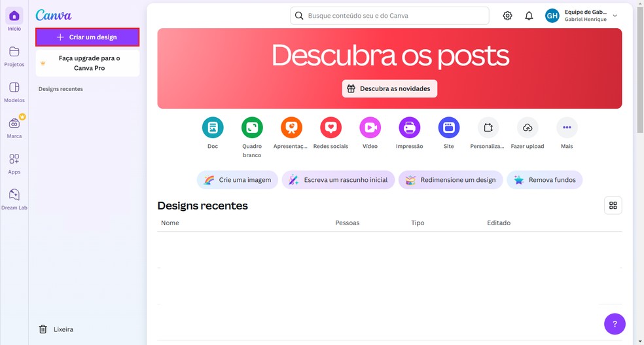Select the Vídeo design icon

(x=370, y=128)
